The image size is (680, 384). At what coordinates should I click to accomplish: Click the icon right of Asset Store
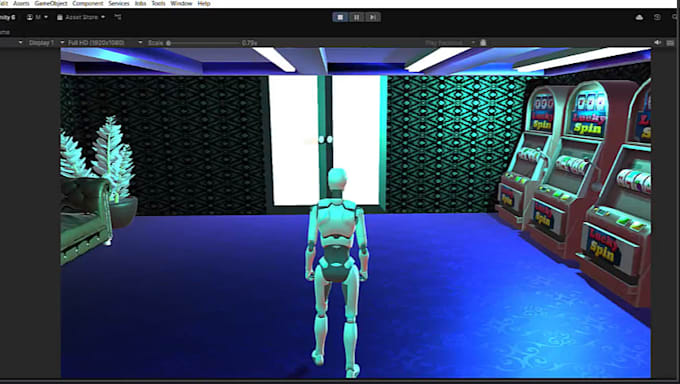(x=118, y=17)
